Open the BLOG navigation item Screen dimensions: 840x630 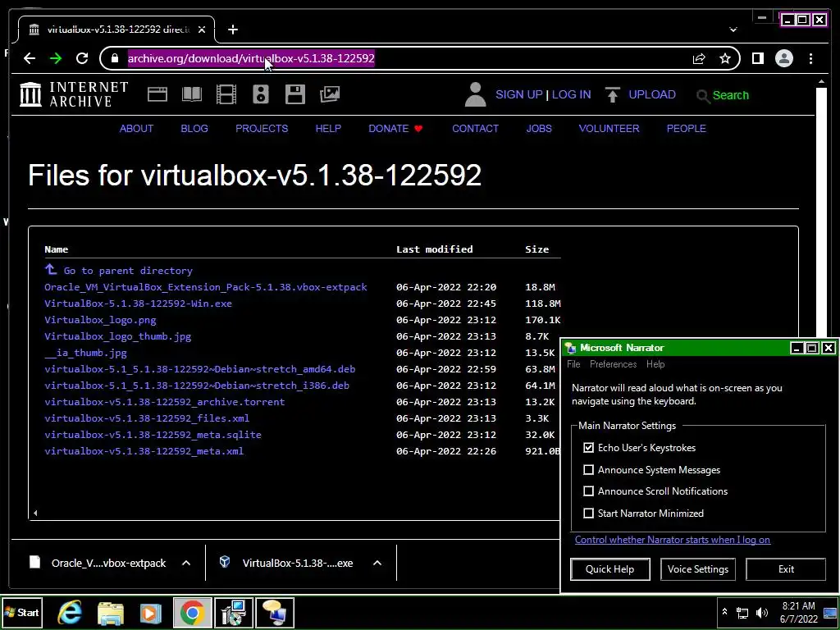tap(194, 129)
